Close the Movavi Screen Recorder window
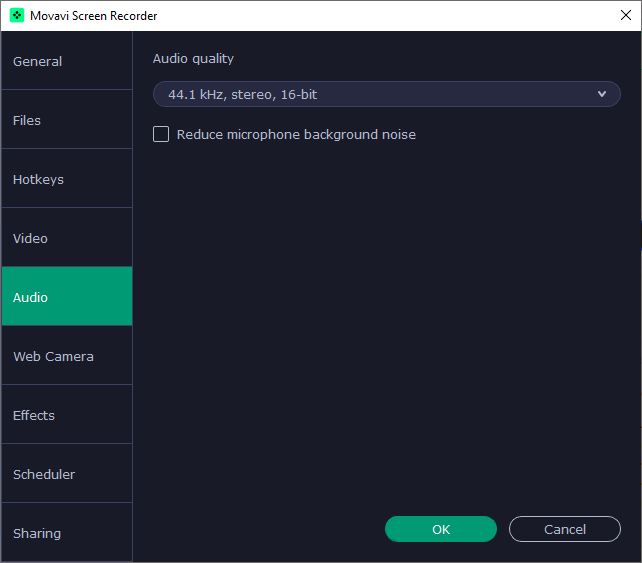Screen dimensions: 642x563 coord(626,15)
